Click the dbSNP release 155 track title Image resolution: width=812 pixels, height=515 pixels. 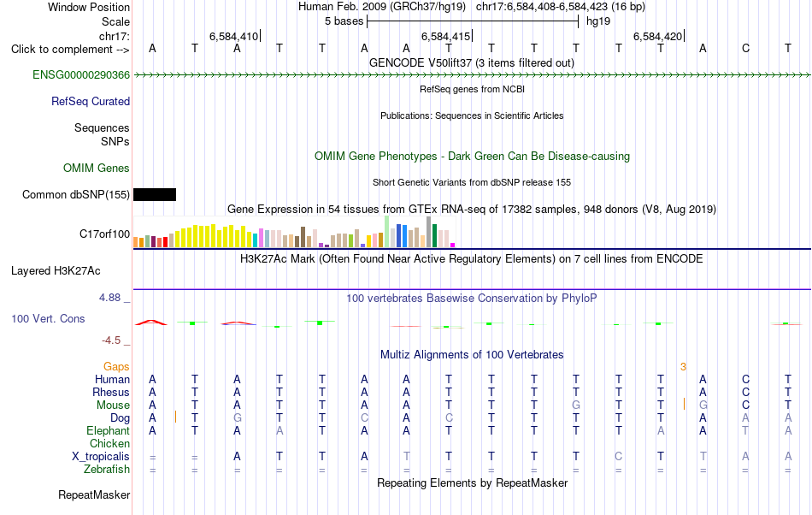[472, 182]
